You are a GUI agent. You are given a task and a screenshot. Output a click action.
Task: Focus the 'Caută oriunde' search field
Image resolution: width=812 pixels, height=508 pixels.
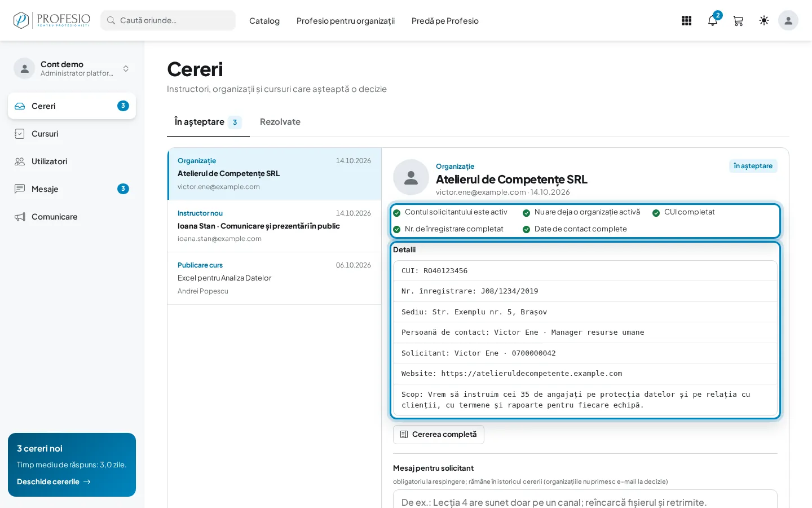tap(168, 20)
